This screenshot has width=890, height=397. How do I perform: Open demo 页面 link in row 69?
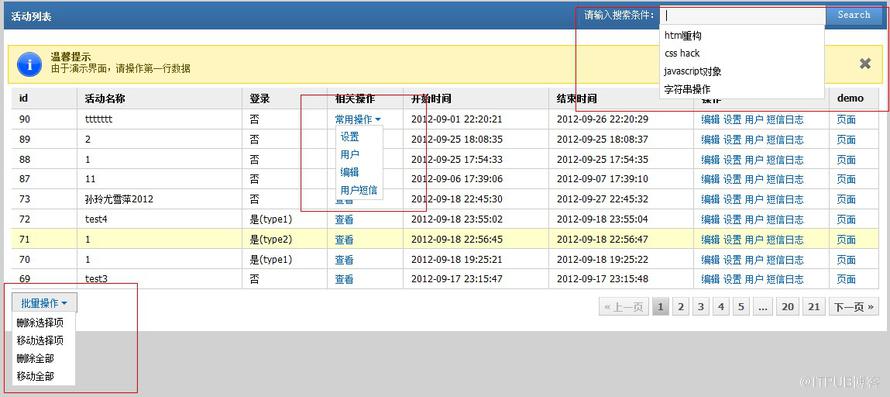click(x=846, y=279)
